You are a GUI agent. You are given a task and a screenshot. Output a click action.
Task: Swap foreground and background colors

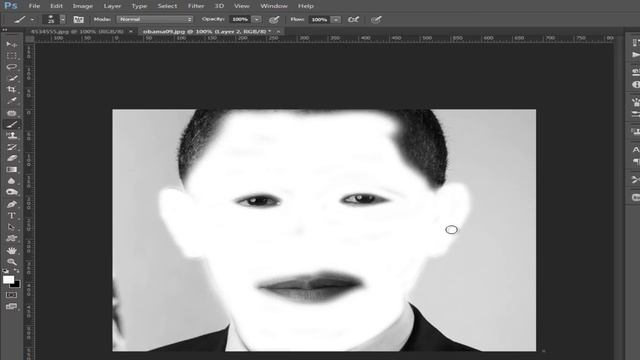pos(17,271)
